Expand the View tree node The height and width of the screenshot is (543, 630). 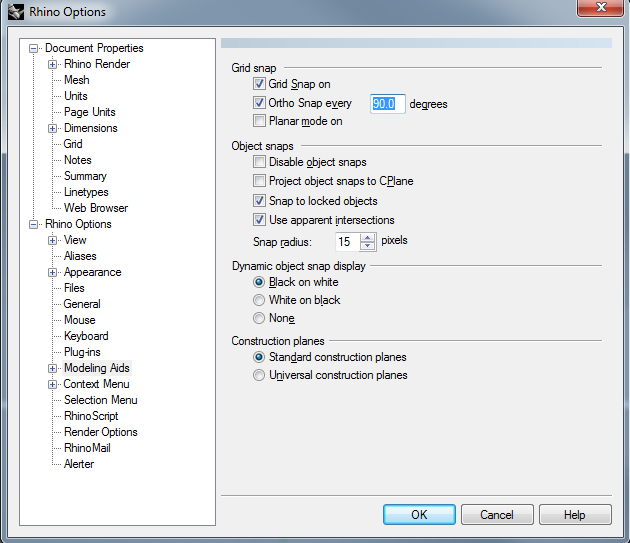click(x=52, y=240)
